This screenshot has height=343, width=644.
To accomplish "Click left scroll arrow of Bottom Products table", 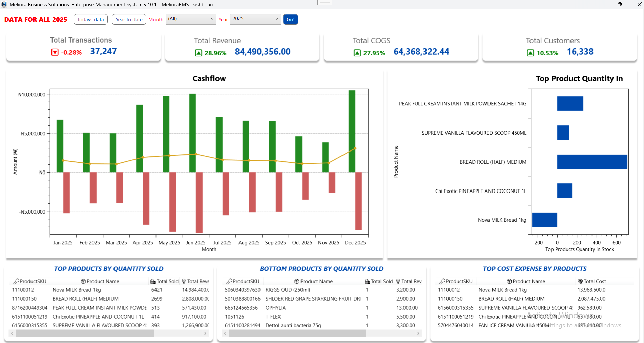I will pyautogui.click(x=225, y=334).
